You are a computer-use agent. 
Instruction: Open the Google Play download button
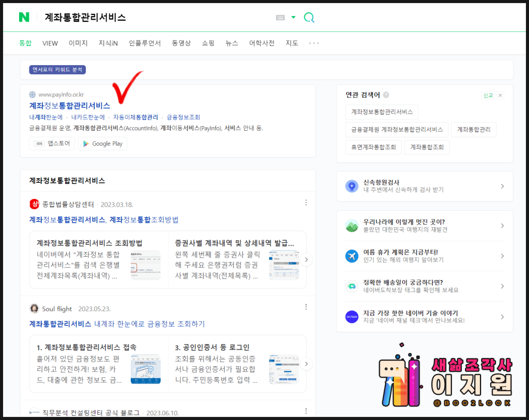click(102, 144)
